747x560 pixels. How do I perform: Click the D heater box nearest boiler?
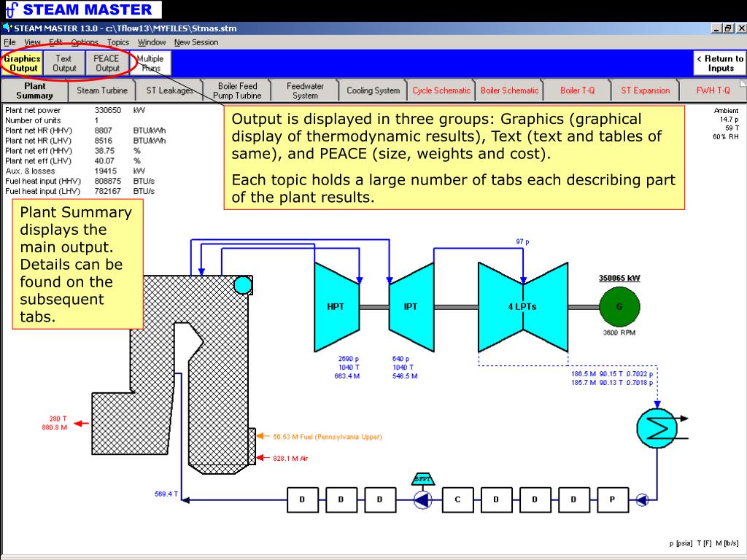tap(302, 499)
